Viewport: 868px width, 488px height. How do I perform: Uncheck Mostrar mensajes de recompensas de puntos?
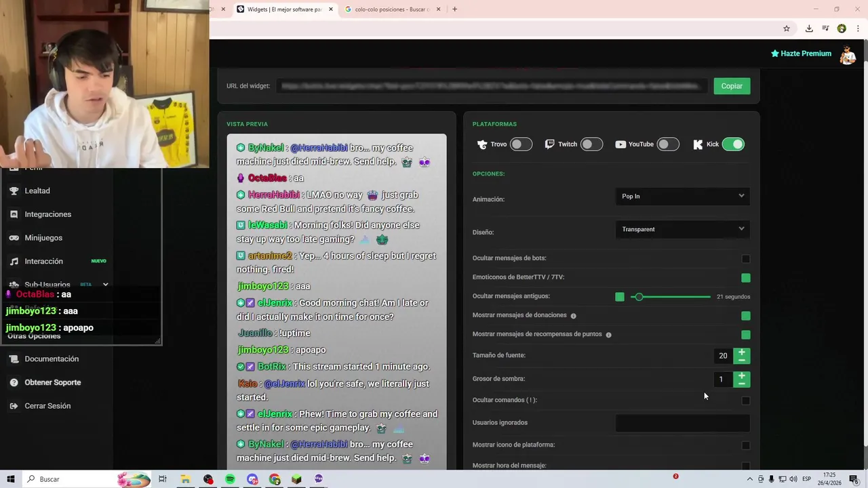[x=746, y=335]
